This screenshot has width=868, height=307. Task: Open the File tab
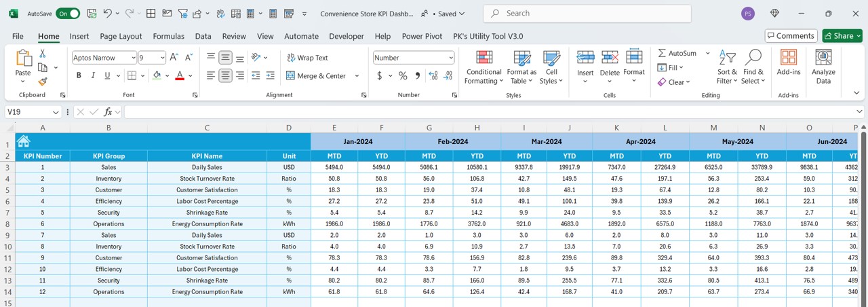pos(18,36)
